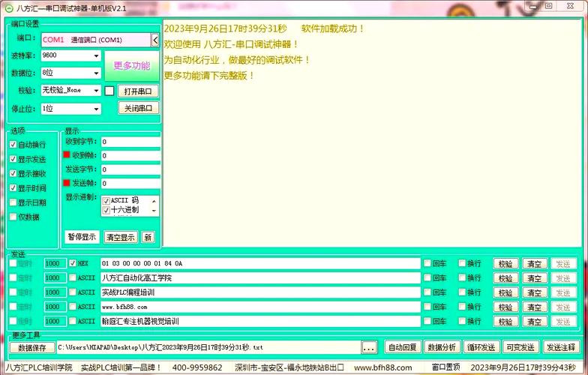Screen dimensions: 588x375
Task: Toggle the 十六进制 display checkbox
Action: coord(106,210)
